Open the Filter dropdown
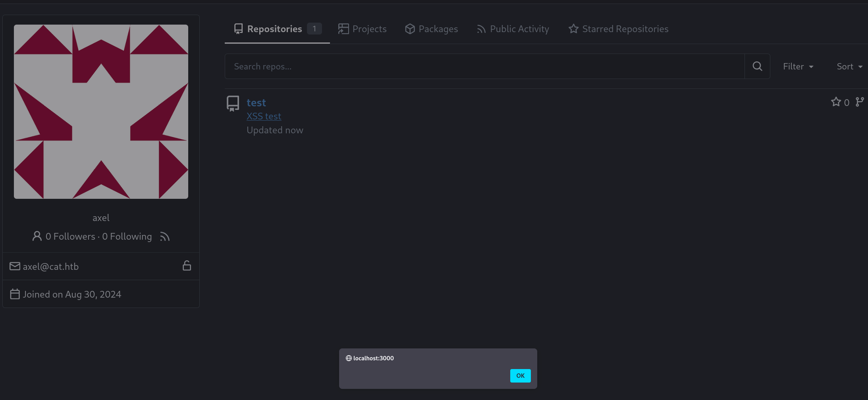The height and width of the screenshot is (400, 868). (798, 67)
